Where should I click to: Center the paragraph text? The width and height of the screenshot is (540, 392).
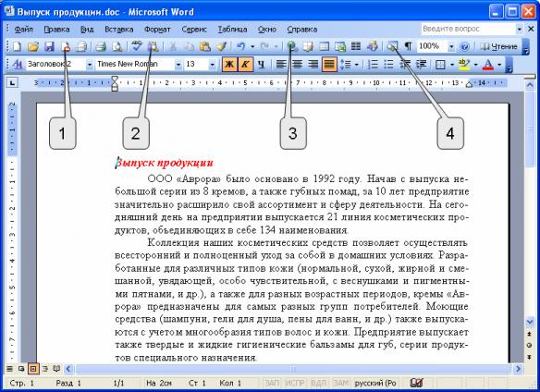(297, 64)
